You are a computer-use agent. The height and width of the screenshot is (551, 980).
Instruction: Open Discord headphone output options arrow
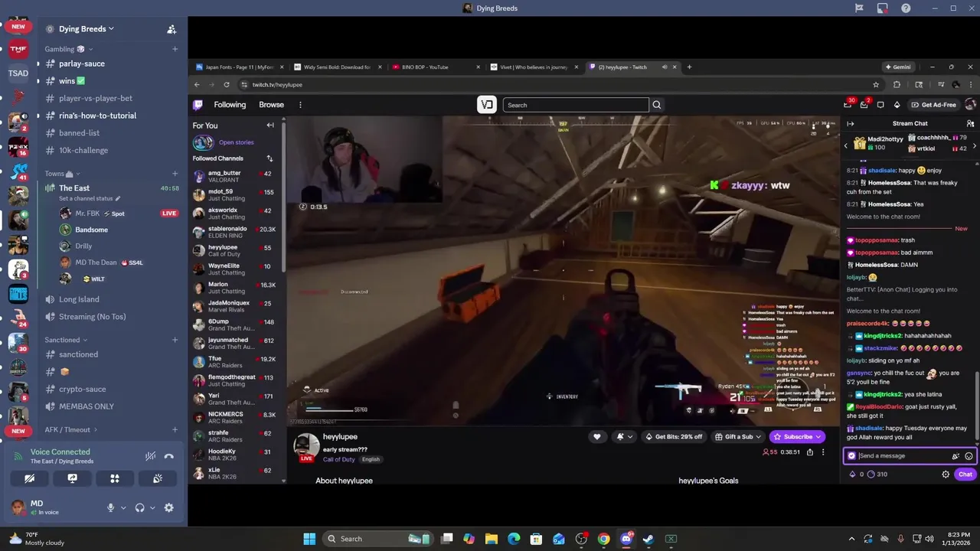click(152, 507)
